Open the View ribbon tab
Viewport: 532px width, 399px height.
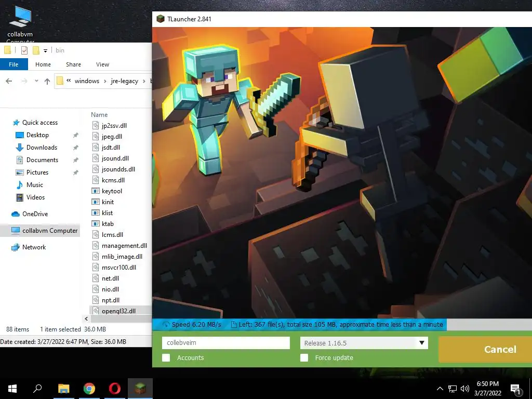(102, 64)
